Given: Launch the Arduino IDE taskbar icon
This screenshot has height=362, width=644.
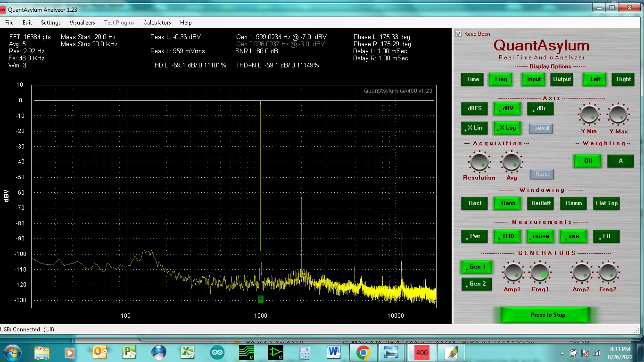Looking at the screenshot, I should (x=217, y=352).
